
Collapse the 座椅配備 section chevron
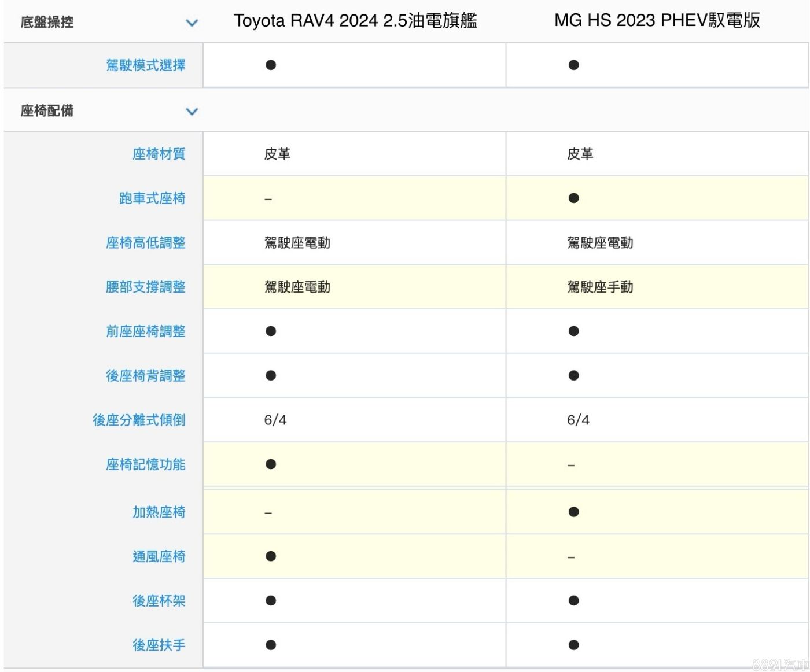pyautogui.click(x=192, y=111)
